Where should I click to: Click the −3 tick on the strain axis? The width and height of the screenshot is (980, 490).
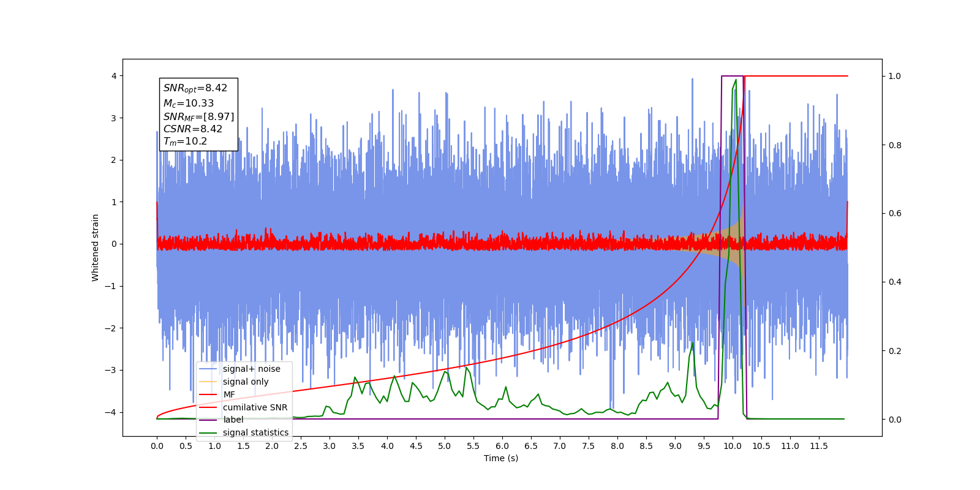click(111, 370)
